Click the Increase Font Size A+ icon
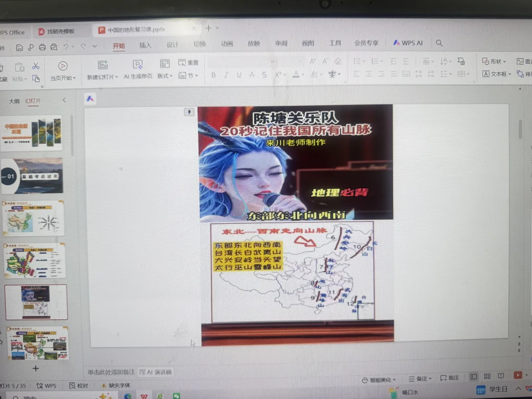This screenshot has height=399, width=532. pyautogui.click(x=312, y=62)
